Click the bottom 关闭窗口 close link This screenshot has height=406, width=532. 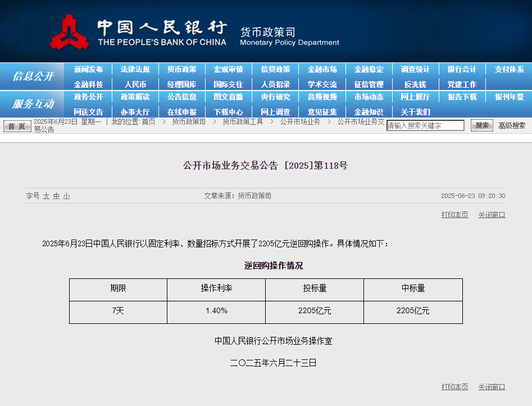(x=492, y=387)
